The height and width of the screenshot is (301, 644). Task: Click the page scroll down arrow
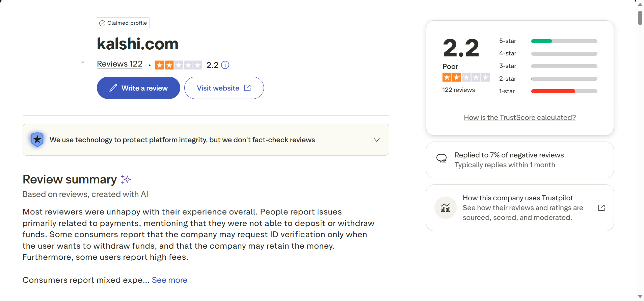pos(640,297)
